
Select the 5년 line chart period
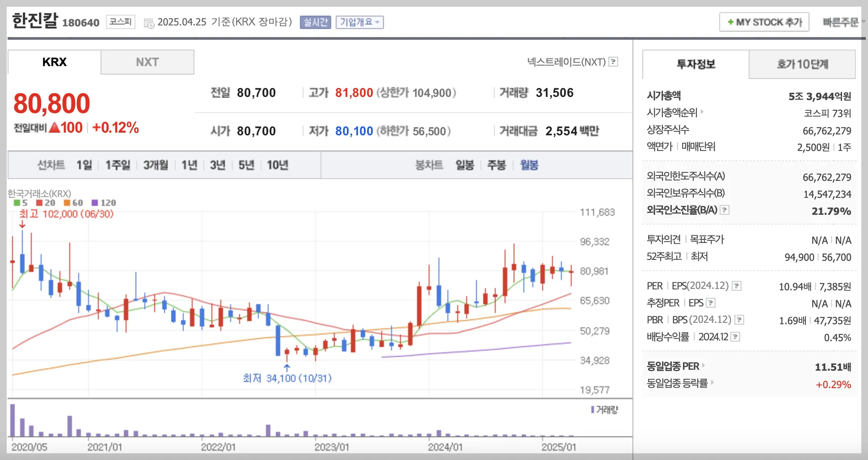(246, 165)
